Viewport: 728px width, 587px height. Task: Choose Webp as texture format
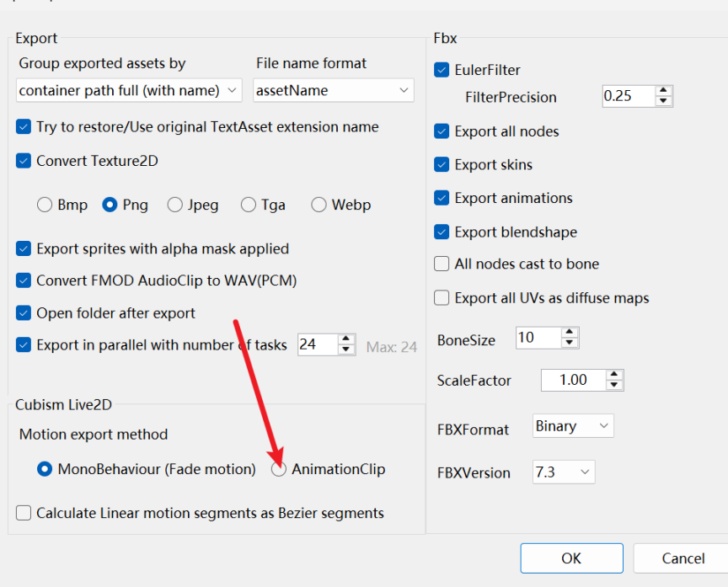point(319,205)
